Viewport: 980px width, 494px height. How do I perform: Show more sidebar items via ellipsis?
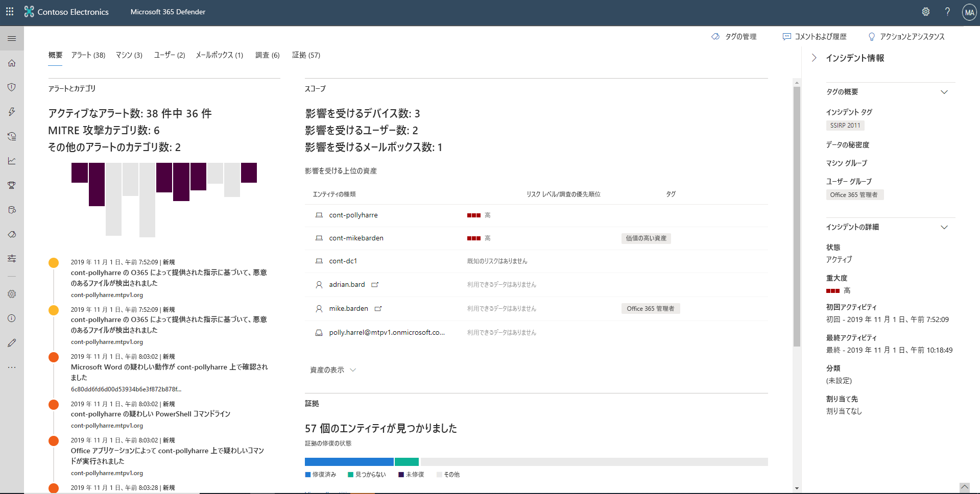click(12, 367)
